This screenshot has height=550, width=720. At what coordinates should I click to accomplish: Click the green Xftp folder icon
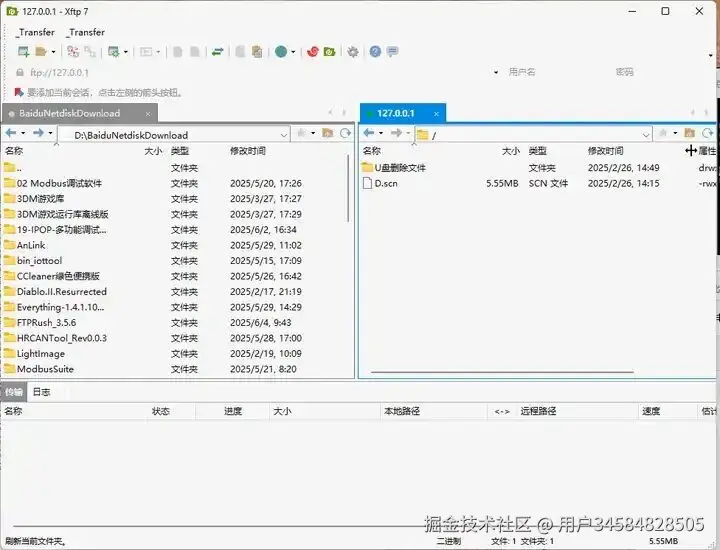[330, 52]
